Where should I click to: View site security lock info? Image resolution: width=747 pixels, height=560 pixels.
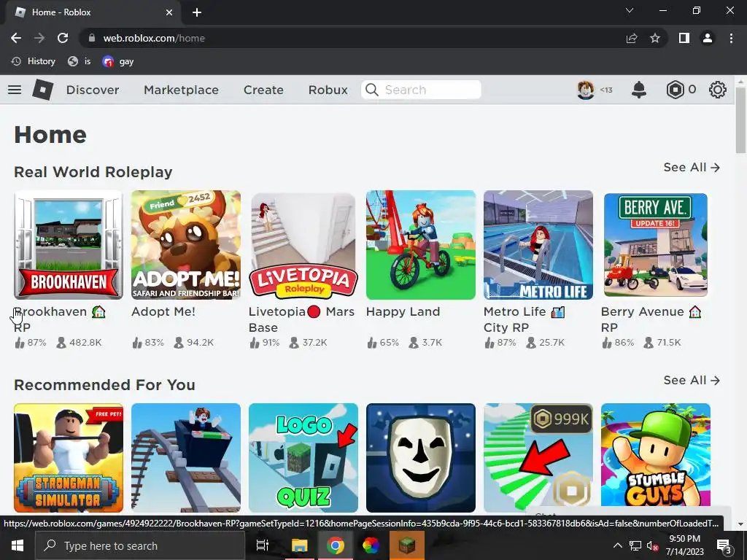tap(92, 38)
